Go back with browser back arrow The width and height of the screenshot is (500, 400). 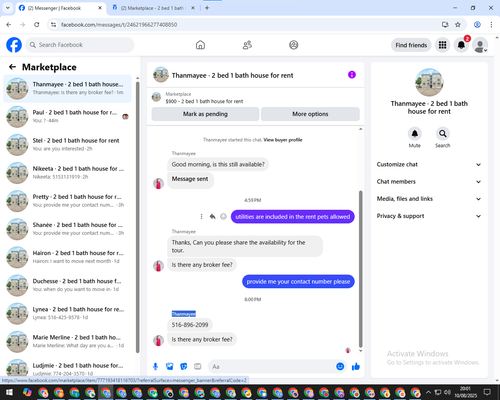tap(9, 24)
